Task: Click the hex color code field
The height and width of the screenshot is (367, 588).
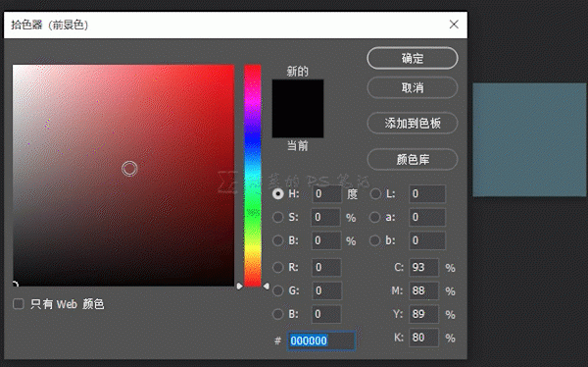Action: (x=321, y=341)
